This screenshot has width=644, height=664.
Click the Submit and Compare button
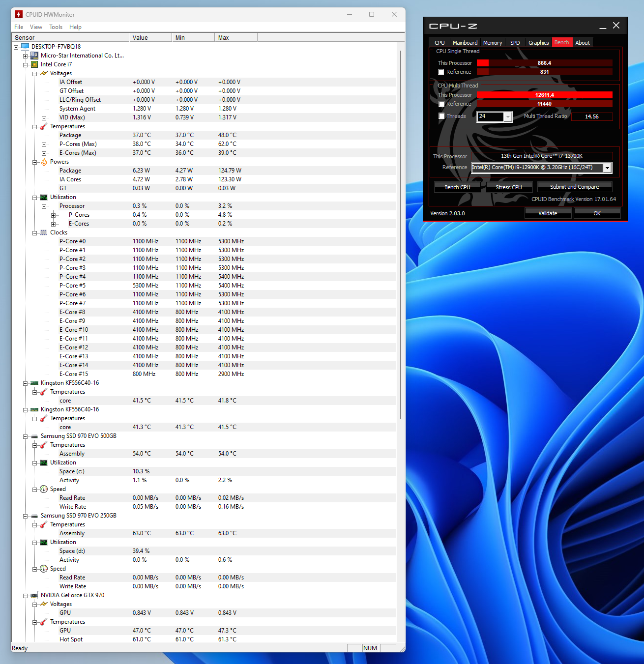[x=574, y=187]
